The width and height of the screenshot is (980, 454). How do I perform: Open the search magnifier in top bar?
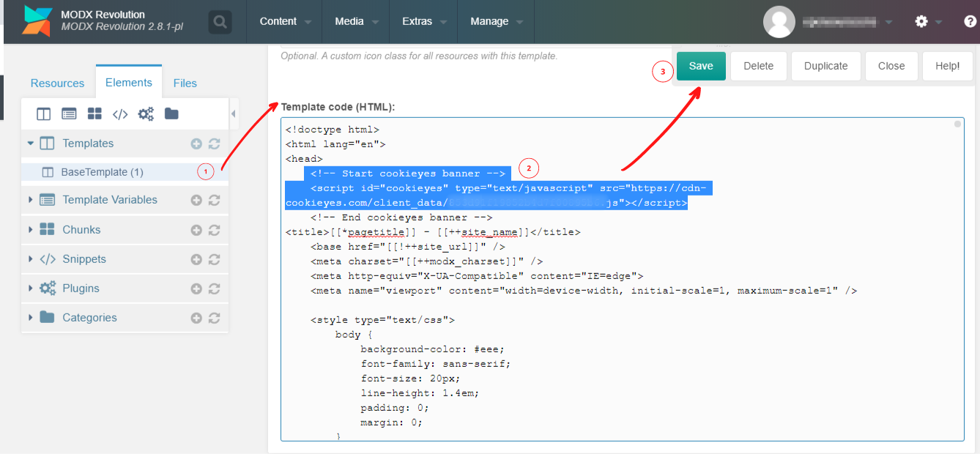coord(220,22)
